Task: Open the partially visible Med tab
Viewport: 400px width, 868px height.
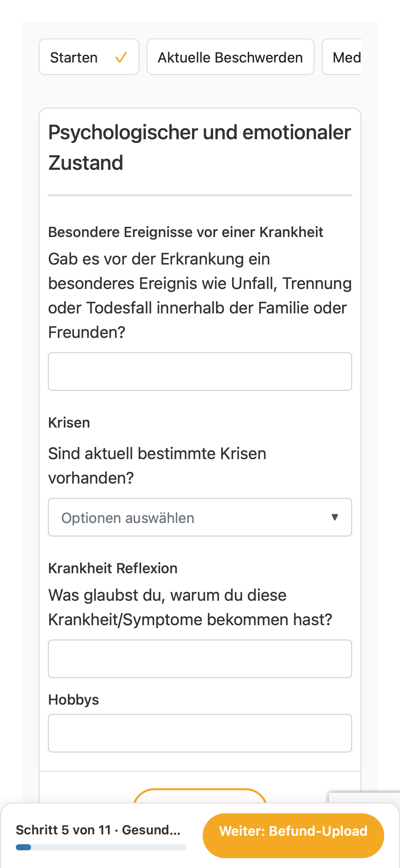Action: click(342, 57)
